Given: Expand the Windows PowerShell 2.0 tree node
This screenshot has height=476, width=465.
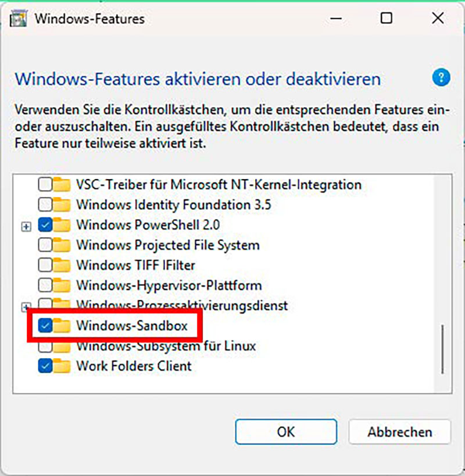Looking at the screenshot, I should click(26, 224).
